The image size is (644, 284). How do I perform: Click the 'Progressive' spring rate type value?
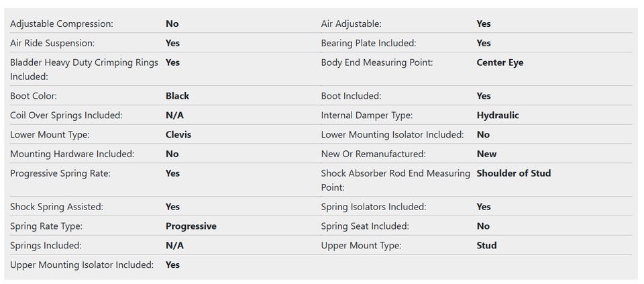click(191, 226)
